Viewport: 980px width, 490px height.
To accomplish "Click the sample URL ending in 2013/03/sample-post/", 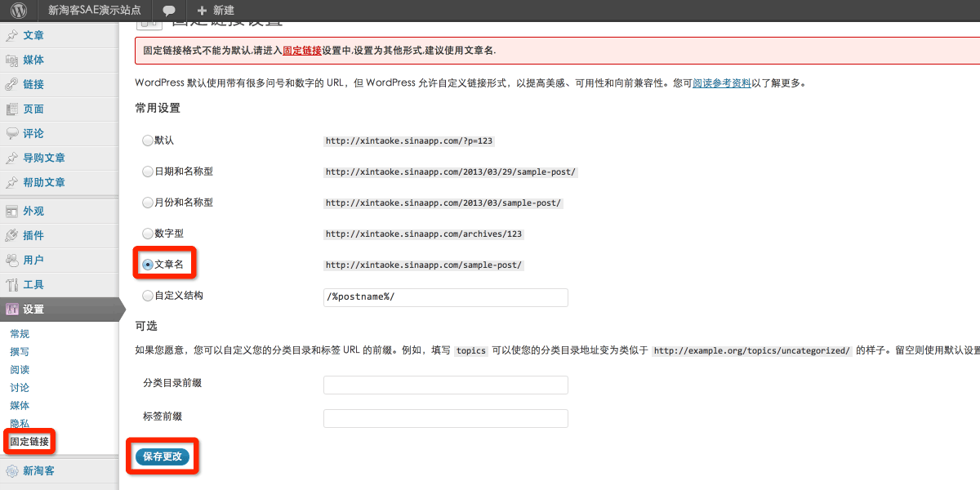I will click(443, 203).
